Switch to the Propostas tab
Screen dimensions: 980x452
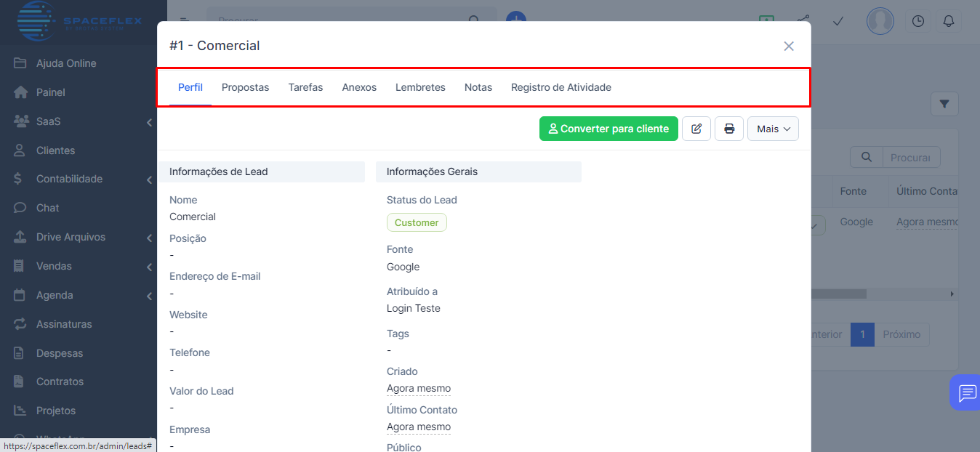(x=245, y=87)
